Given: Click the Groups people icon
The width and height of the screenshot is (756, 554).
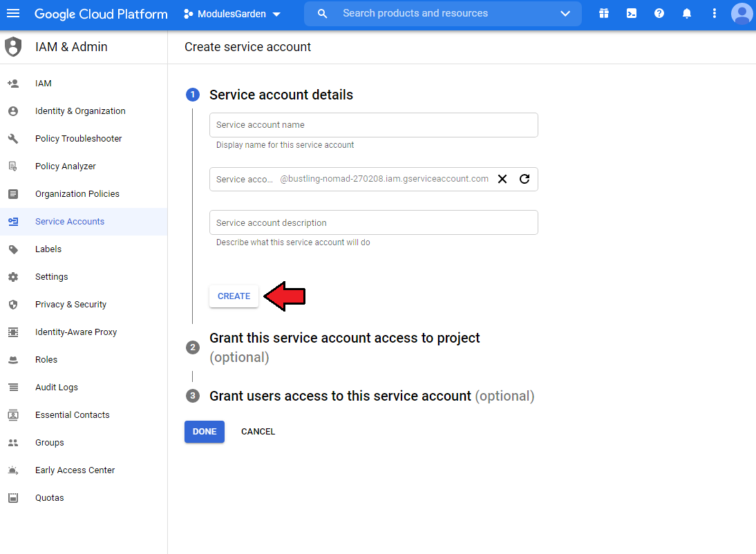Looking at the screenshot, I should click(13, 443).
